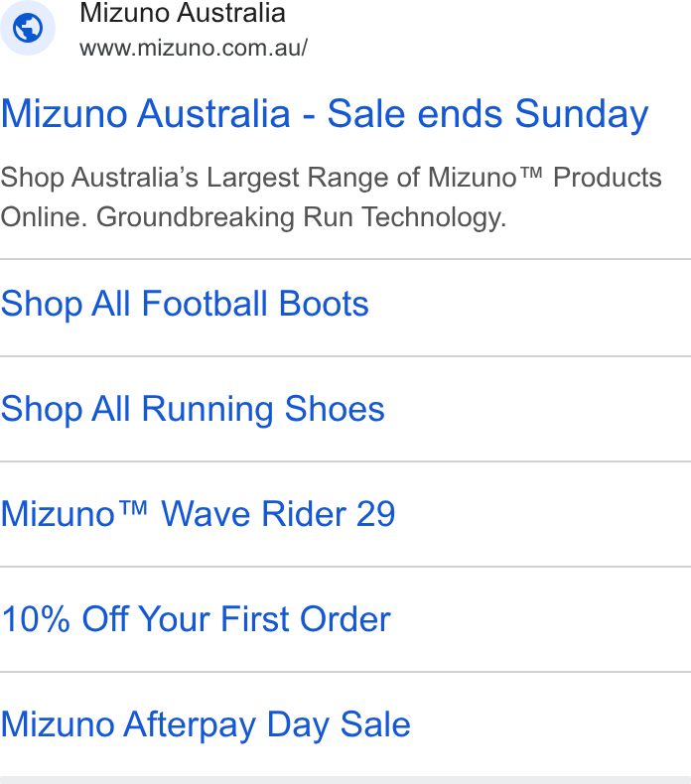Click the Running Shoes sitelink row
The image size is (691, 784).
coord(345,409)
